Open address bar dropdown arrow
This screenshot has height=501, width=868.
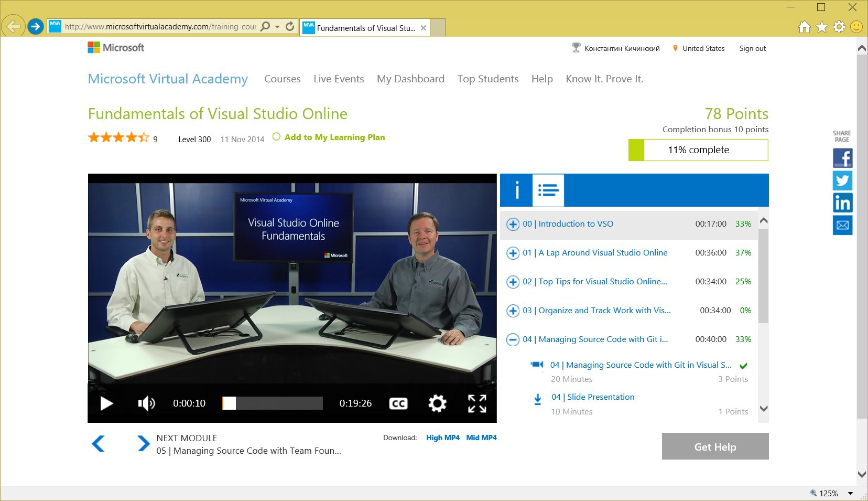coord(277,27)
